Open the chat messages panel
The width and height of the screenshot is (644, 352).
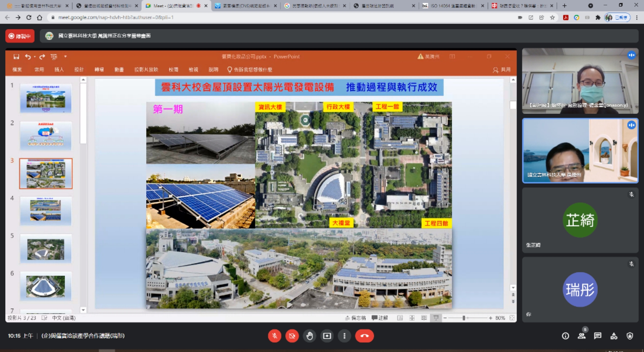pos(598,336)
